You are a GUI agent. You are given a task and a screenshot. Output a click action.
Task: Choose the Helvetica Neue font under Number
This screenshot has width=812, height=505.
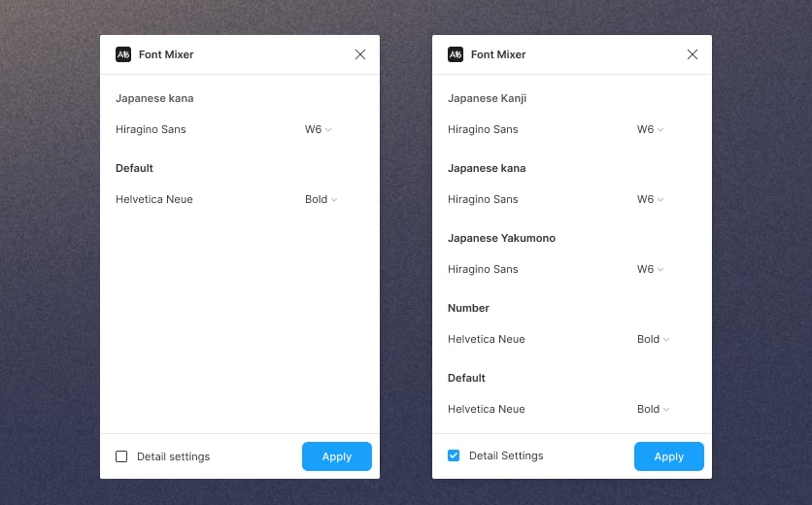point(486,339)
